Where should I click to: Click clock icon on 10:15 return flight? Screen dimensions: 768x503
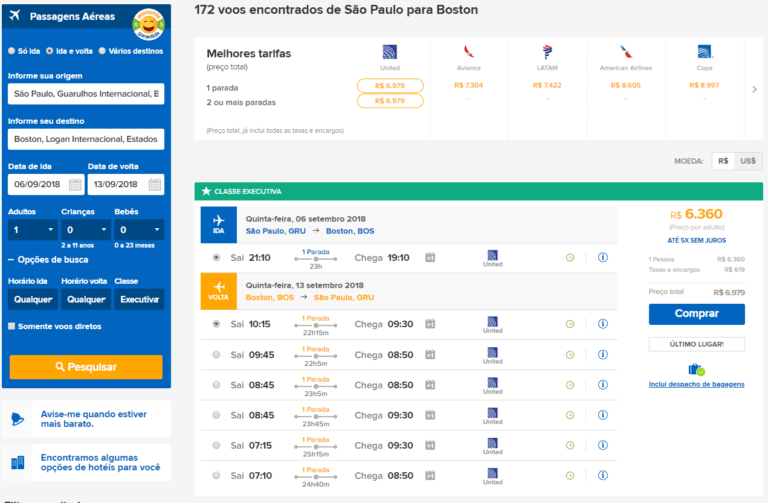coord(569,324)
